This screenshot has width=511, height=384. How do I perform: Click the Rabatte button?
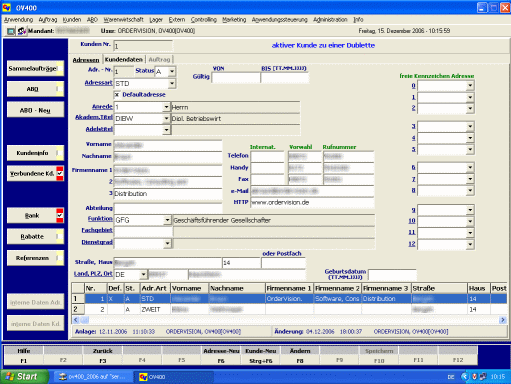tap(32, 236)
